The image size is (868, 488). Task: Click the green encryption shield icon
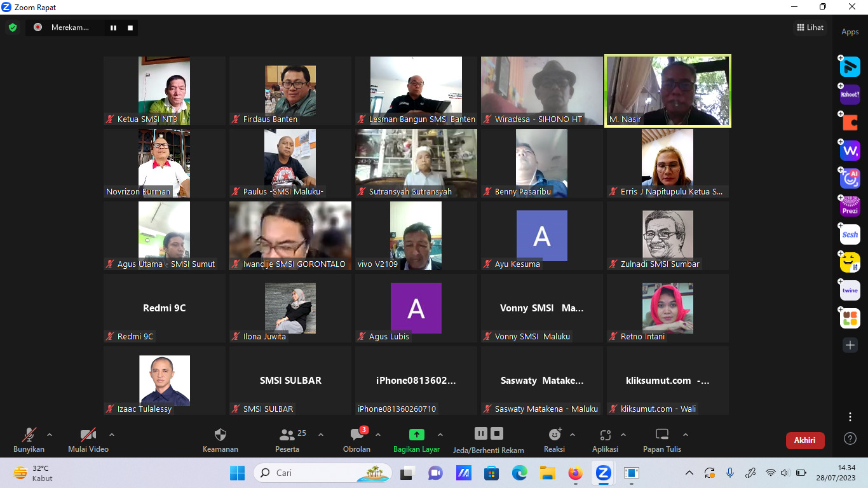(13, 28)
